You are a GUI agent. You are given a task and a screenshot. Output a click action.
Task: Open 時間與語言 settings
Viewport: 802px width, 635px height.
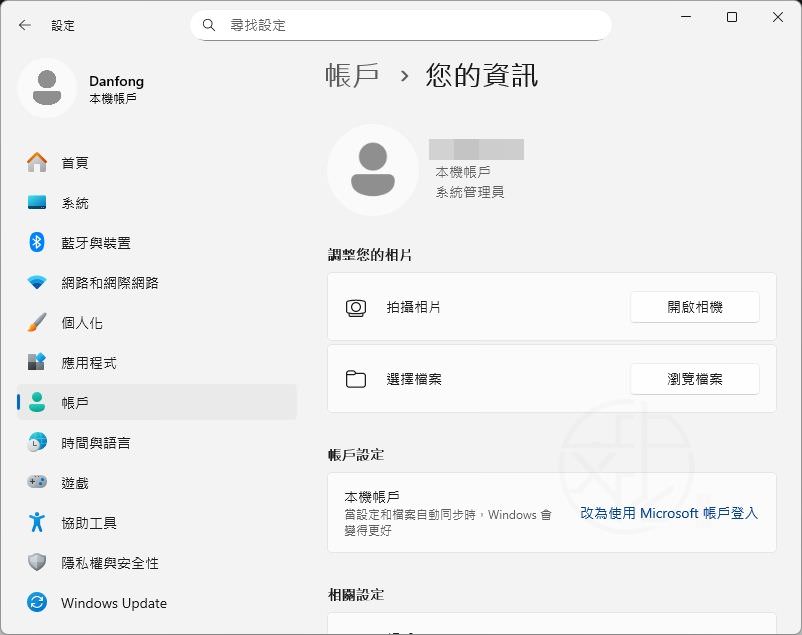click(x=157, y=442)
